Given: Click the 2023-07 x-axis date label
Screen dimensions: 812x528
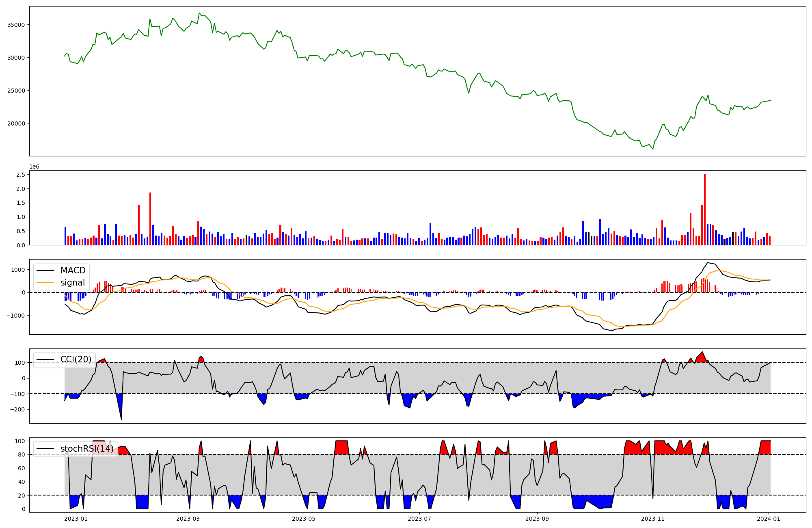Looking at the screenshot, I should (419, 519).
